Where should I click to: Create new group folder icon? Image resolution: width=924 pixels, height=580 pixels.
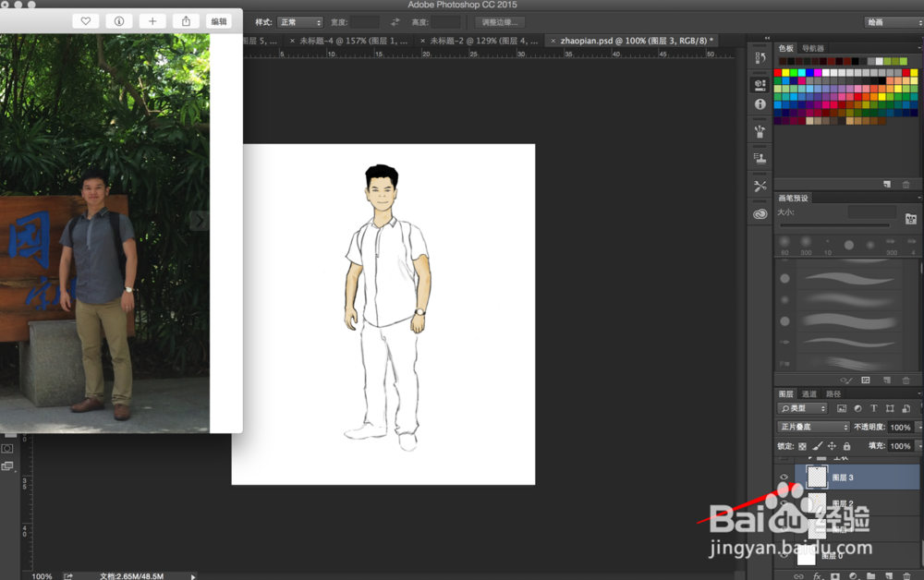pyautogui.click(x=871, y=575)
